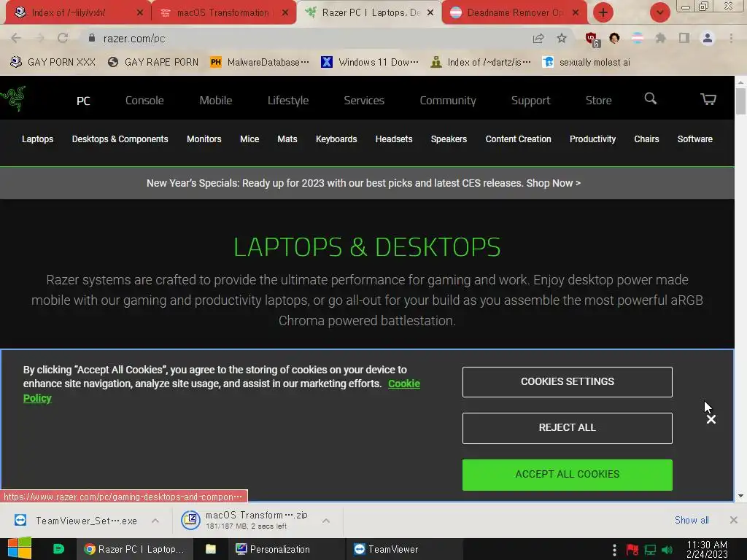Screen dimensions: 747x560
Task: Open the volume speaker tray icon
Action: pos(667,550)
